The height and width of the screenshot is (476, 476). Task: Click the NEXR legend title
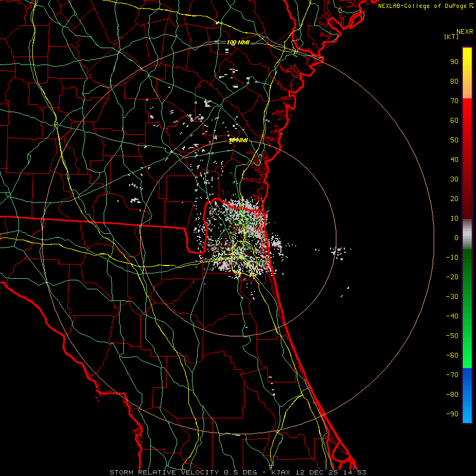464,32
